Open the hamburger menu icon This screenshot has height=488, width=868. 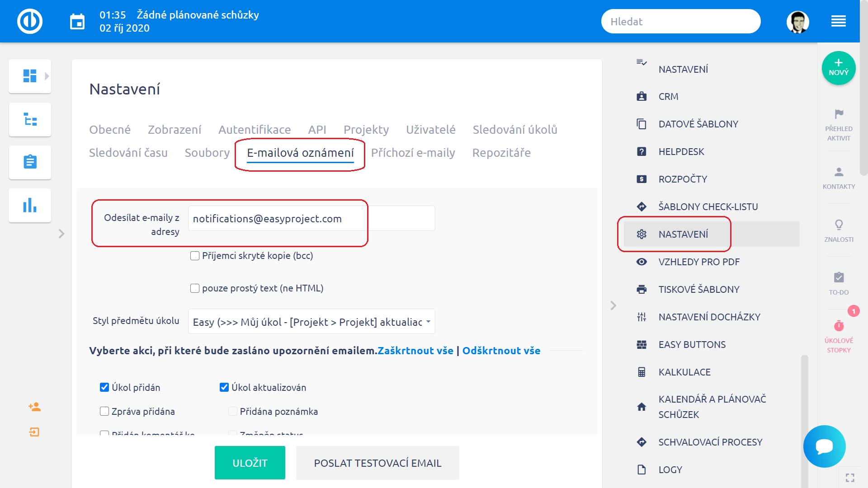tap(839, 21)
